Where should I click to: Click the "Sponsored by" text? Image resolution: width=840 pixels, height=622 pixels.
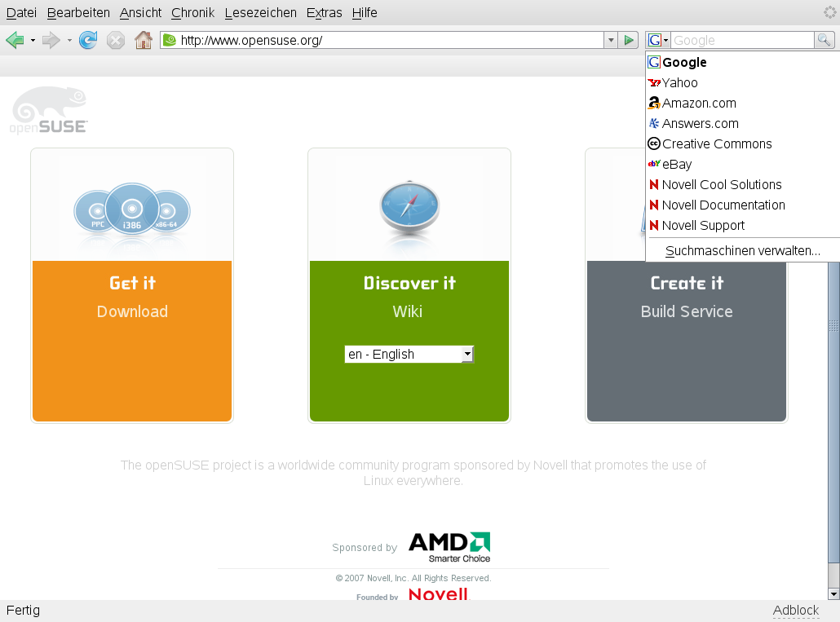point(365,548)
